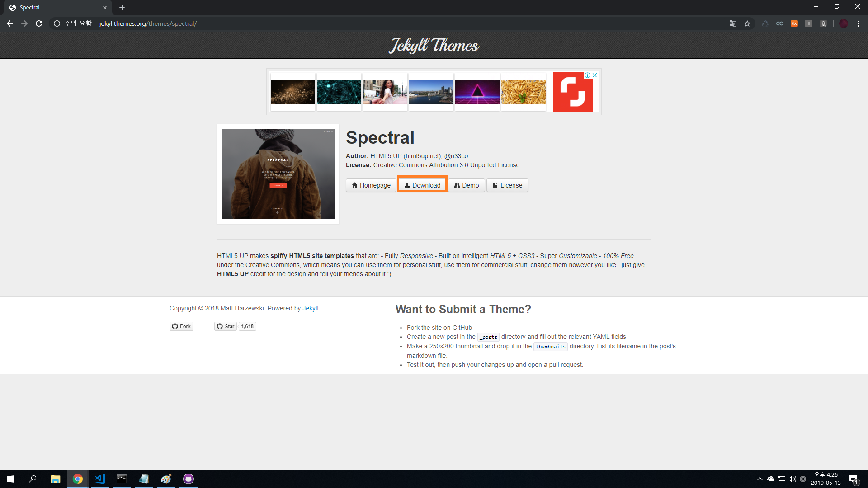
Task: Click the 1,618 star count
Action: 247,326
